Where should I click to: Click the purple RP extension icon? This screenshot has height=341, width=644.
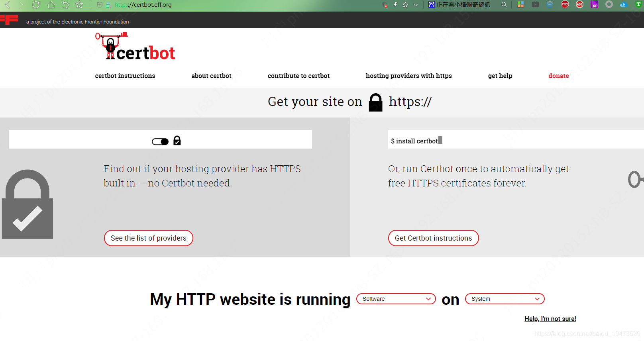click(x=594, y=4)
